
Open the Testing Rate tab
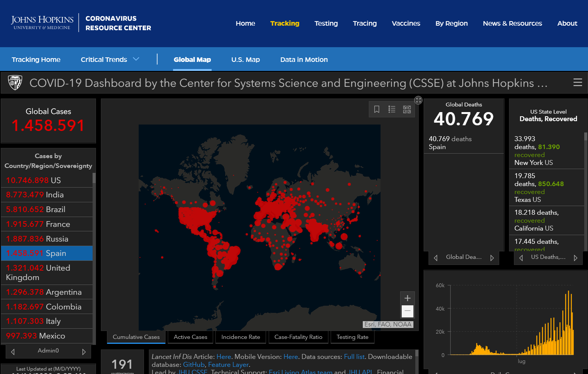point(353,337)
